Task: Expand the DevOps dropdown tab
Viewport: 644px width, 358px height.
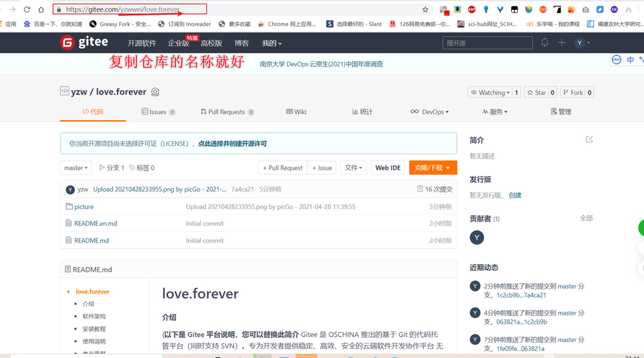Action: 430,112
